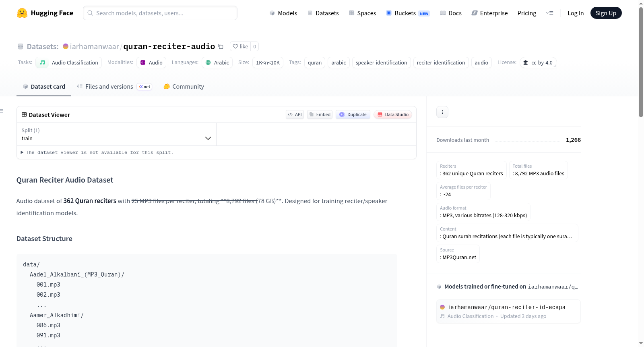The image size is (644, 347).
Task: Click the Source MP3Quran.net box
Action: click(x=458, y=254)
